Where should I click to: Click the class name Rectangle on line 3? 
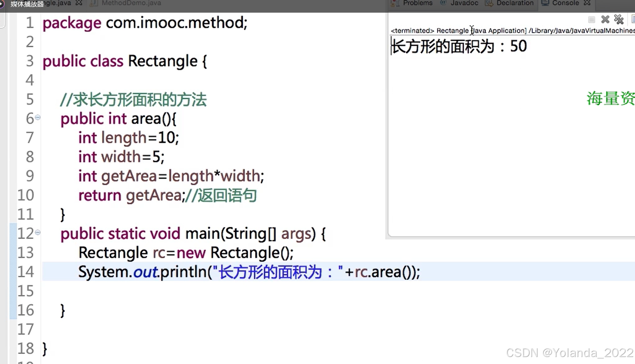pyautogui.click(x=163, y=61)
